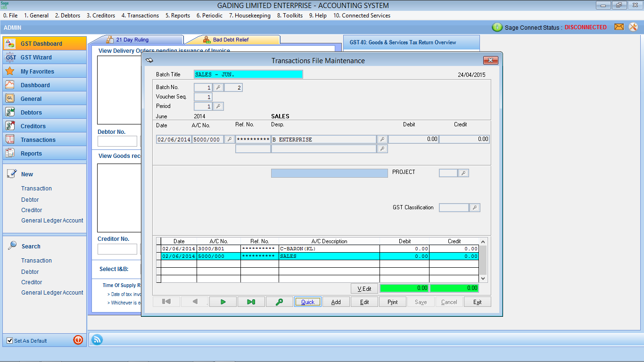Open Dashboard in the sidebar
The image size is (644, 362).
click(45, 85)
